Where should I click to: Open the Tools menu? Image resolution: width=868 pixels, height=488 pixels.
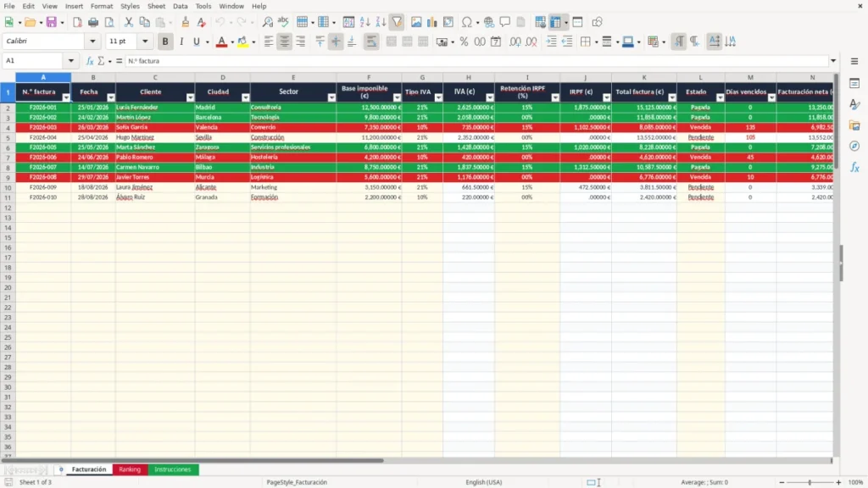coord(203,6)
